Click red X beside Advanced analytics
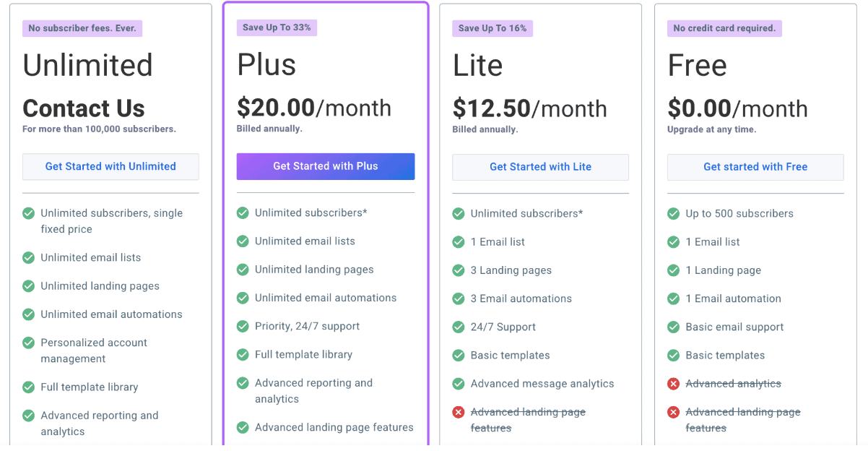Image resolution: width=868 pixels, height=451 pixels. [x=674, y=384]
